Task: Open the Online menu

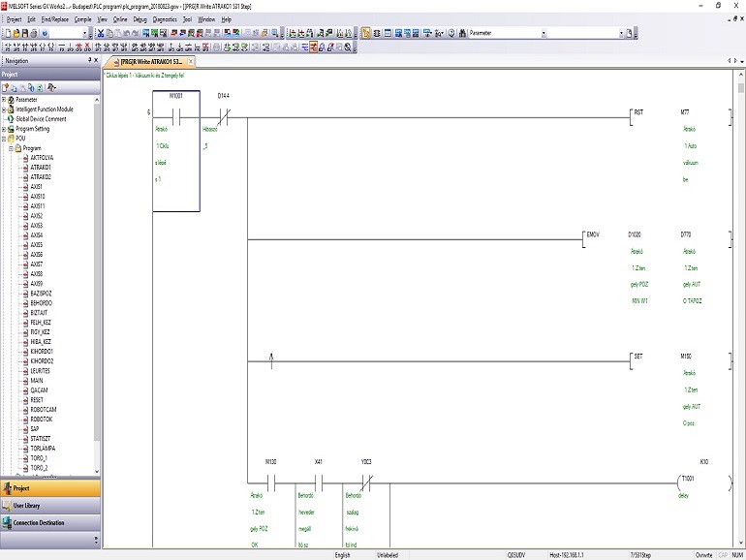Action: (x=120, y=19)
